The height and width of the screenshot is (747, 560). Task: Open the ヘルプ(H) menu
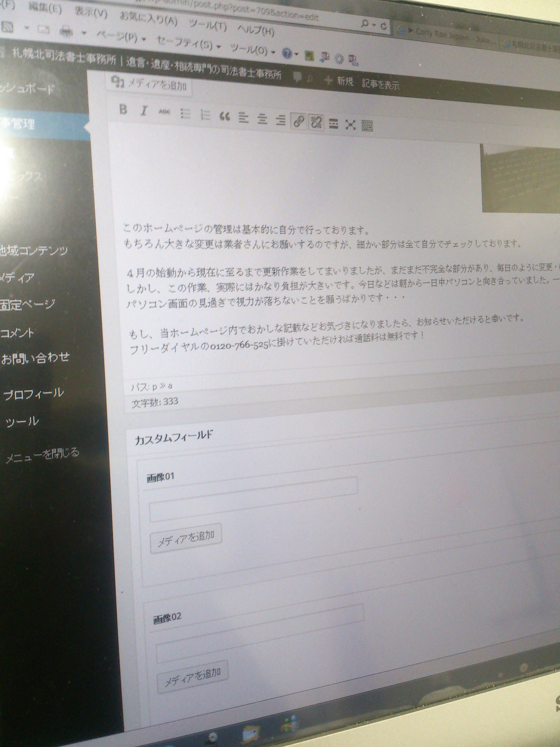pos(256,30)
